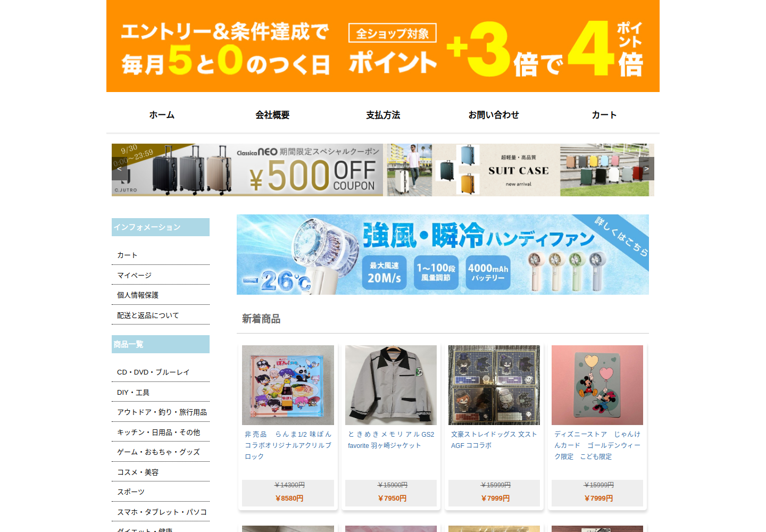Click the carousel previous arrow
Screen dimensions: 766x532
(x=119, y=169)
